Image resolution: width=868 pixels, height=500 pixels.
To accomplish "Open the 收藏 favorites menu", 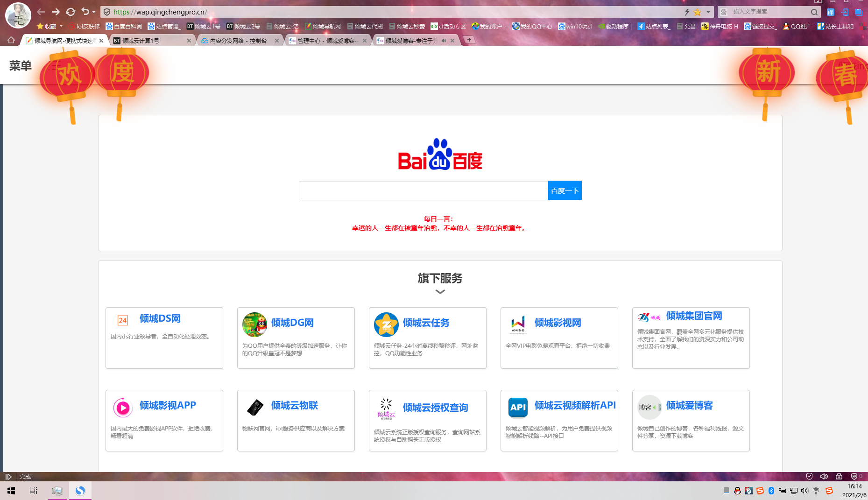I will click(46, 26).
